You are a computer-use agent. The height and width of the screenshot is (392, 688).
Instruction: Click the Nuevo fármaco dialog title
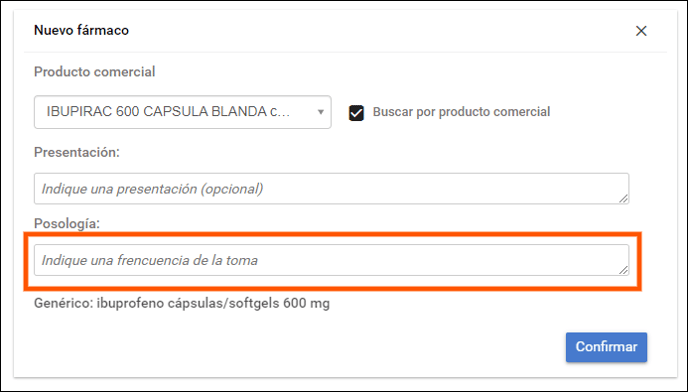tap(81, 30)
